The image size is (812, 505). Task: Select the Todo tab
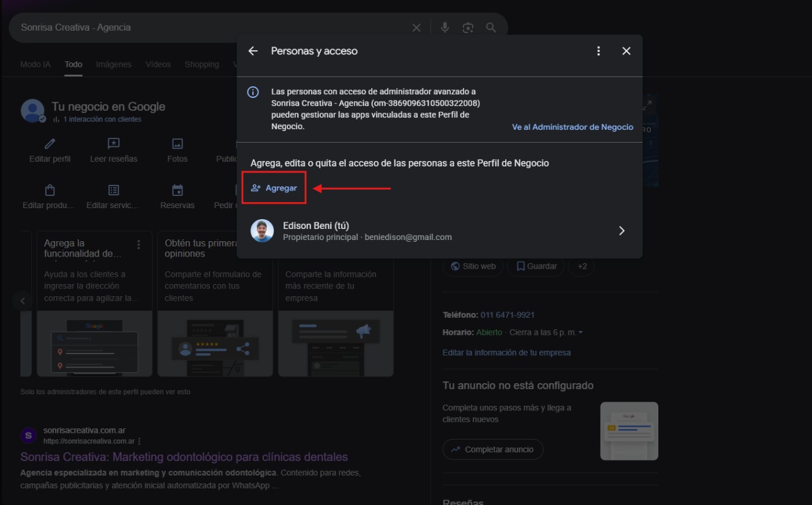[x=73, y=64]
